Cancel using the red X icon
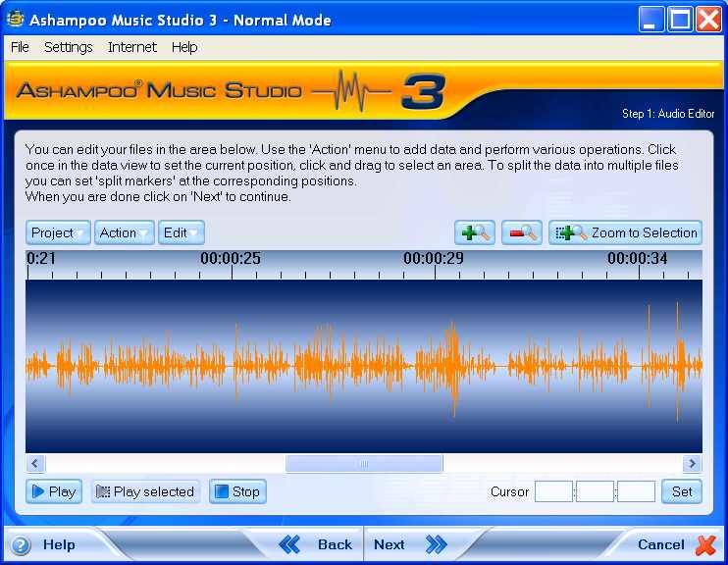The image size is (728, 565). coord(705,544)
